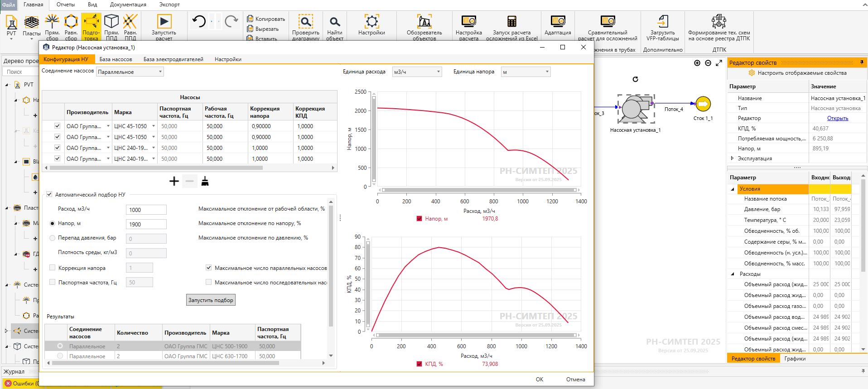Toggle Автоматический подбор НУ checkbox
The width and height of the screenshot is (868, 389).
coord(49,195)
